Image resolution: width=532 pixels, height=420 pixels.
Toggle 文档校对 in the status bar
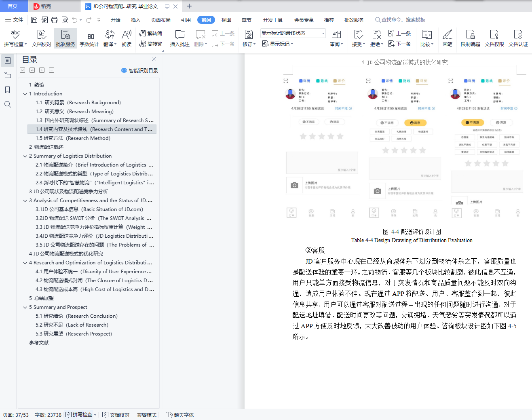pos(116,415)
